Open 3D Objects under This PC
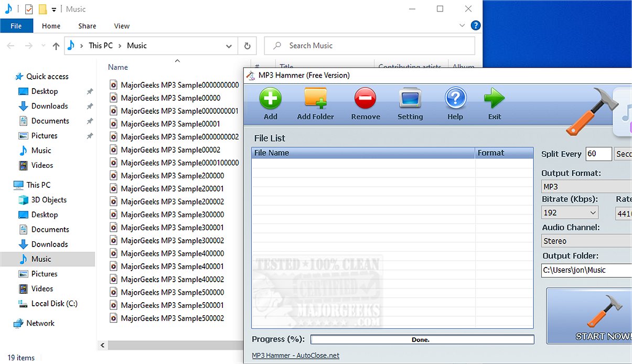632x364 pixels. (x=42, y=200)
